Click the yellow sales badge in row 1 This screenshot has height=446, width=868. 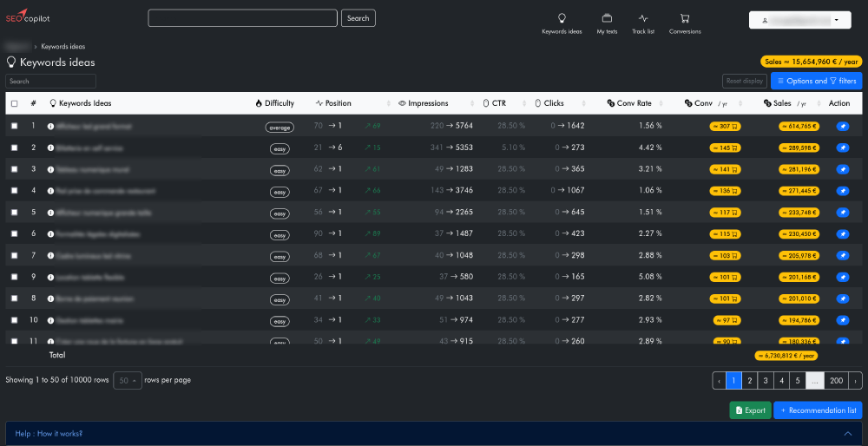click(799, 127)
